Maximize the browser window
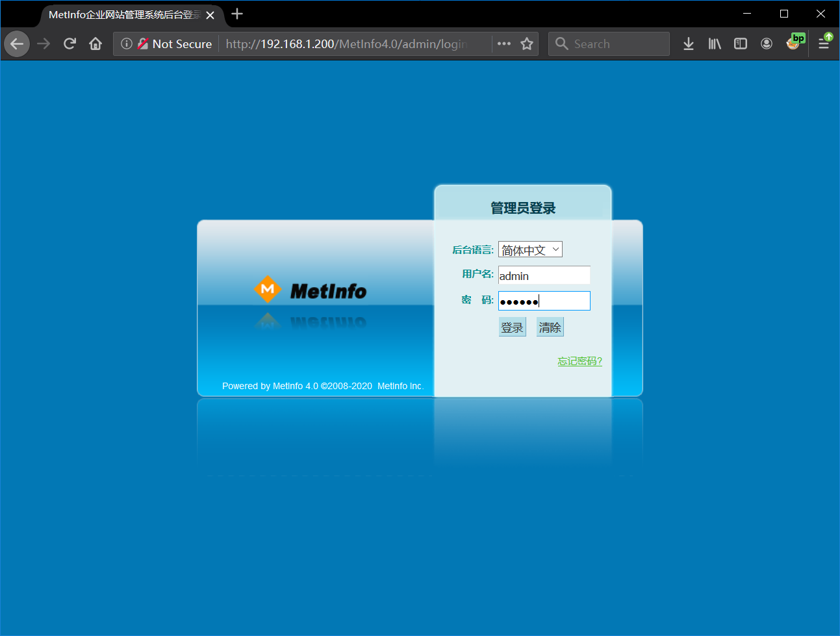 pyautogui.click(x=784, y=14)
